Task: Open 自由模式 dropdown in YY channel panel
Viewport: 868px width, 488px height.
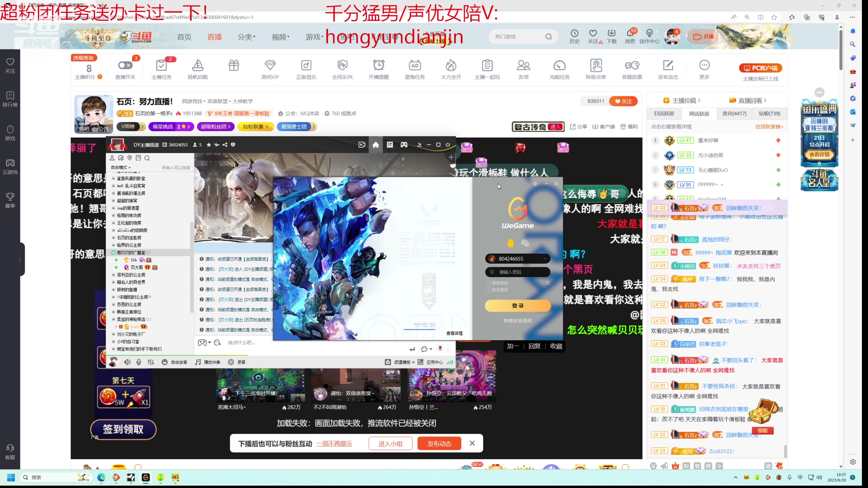Action: (x=121, y=167)
